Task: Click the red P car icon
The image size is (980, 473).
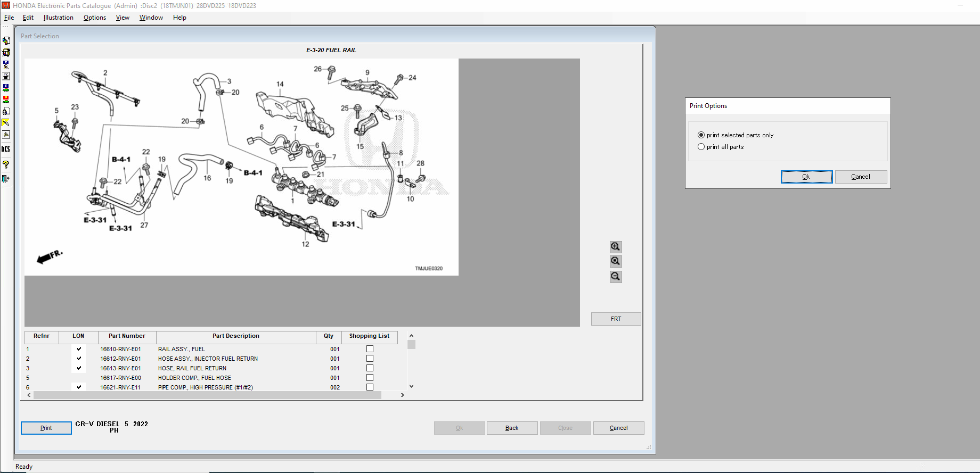Action: (x=6, y=99)
